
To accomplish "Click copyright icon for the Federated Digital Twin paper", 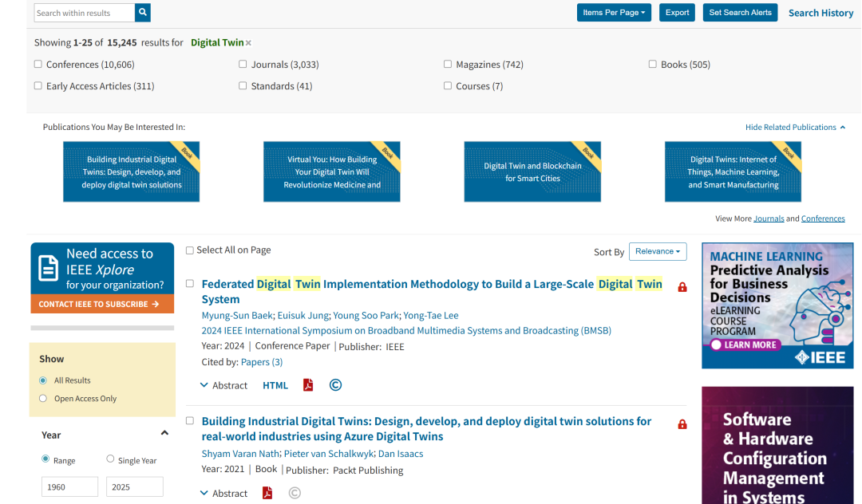I will (335, 385).
